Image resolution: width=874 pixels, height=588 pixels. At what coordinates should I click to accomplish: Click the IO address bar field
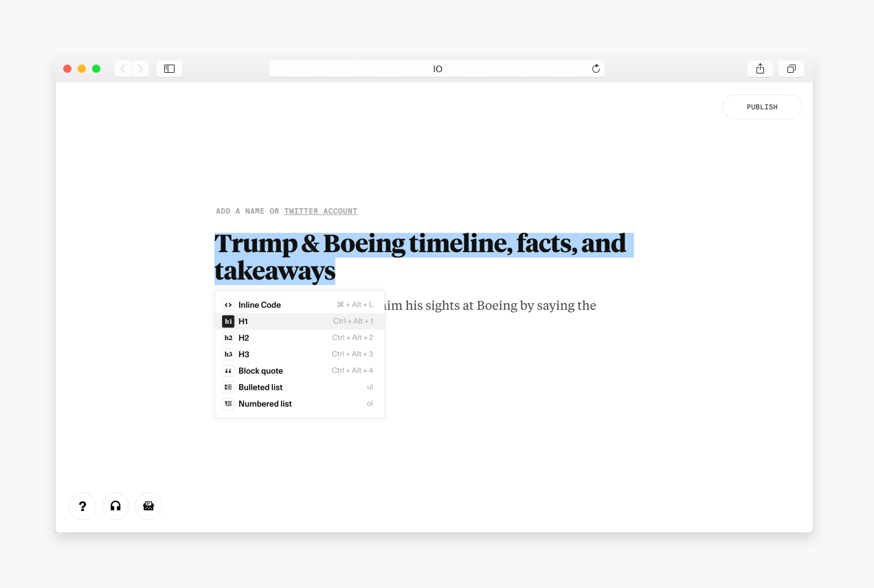(x=438, y=69)
